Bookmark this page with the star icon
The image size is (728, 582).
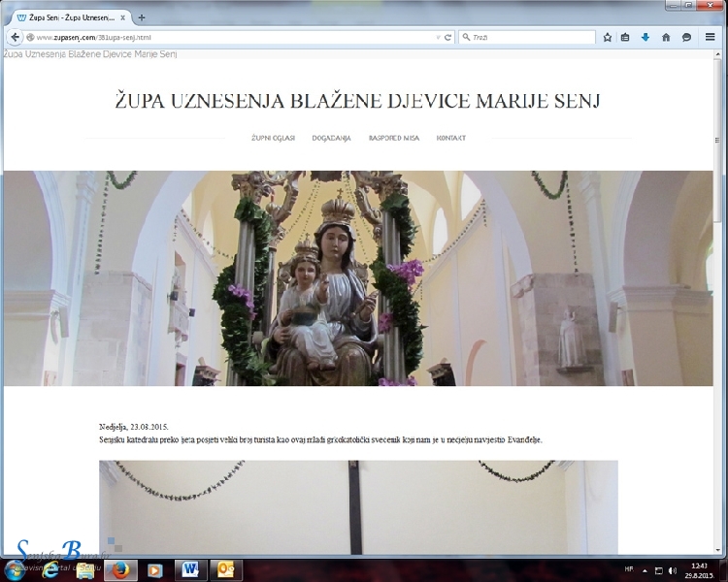608,38
